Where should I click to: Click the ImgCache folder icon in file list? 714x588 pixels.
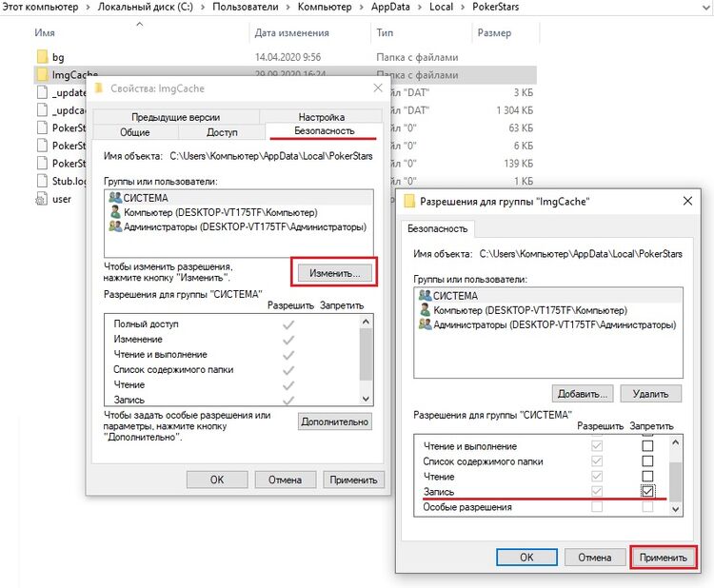pyautogui.click(x=41, y=75)
